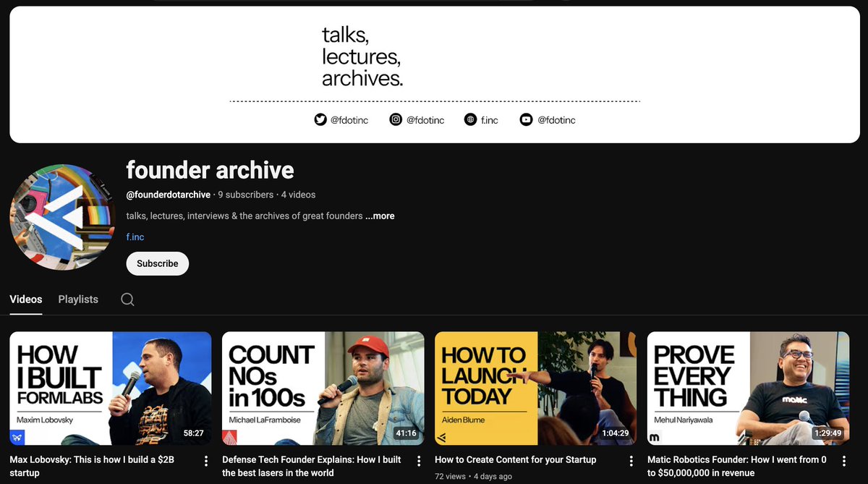Subscribe to founder archive channel
The height and width of the screenshot is (484, 868).
157,263
